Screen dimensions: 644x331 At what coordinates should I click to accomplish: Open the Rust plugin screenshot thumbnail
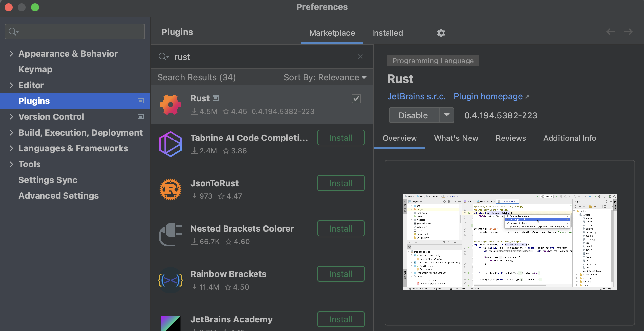(x=510, y=242)
